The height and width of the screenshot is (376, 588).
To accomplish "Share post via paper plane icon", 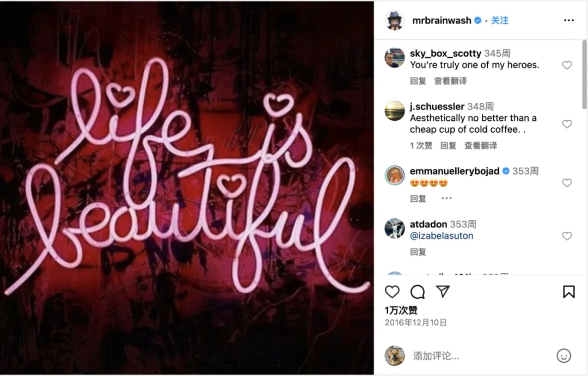I will pyautogui.click(x=443, y=291).
